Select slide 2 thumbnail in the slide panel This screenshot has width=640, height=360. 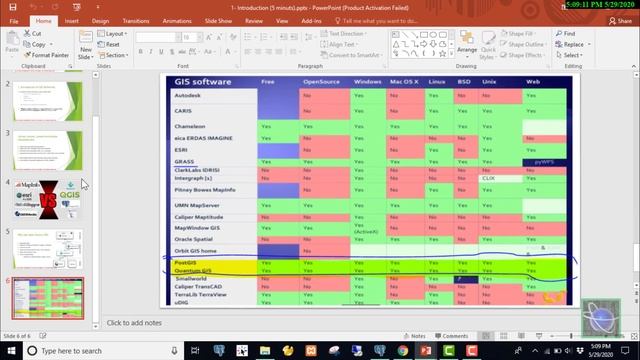[48, 101]
